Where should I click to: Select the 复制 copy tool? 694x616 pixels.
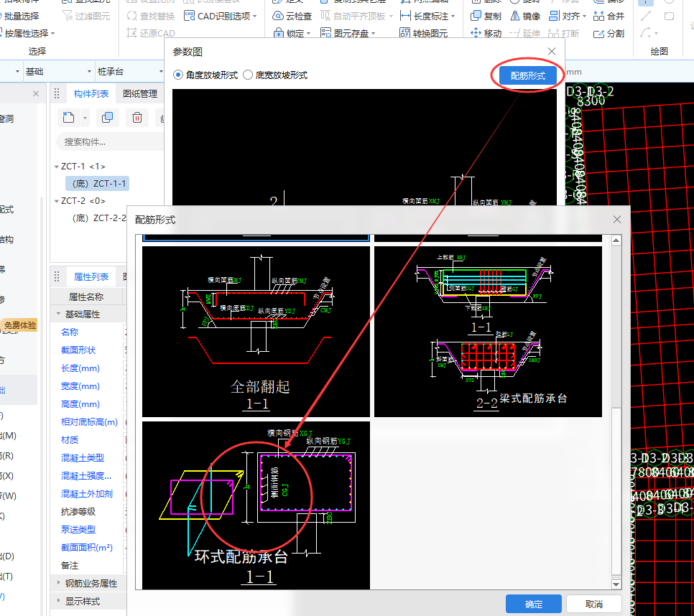[x=486, y=17]
